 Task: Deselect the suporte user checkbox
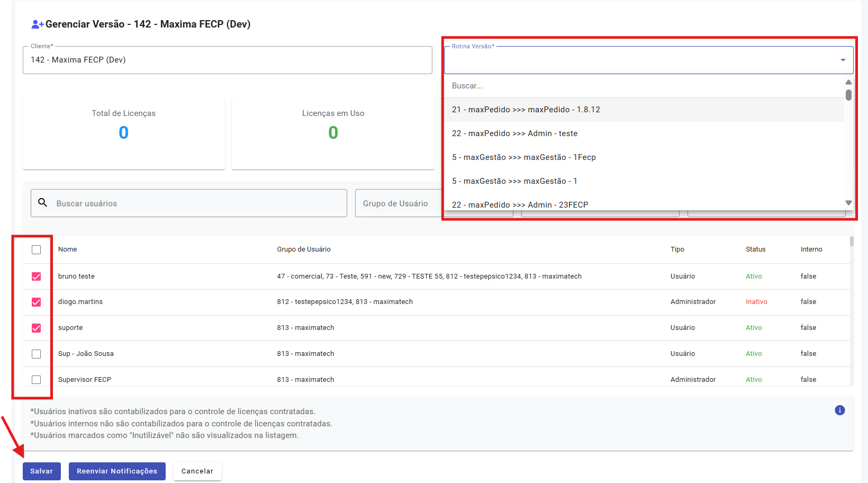[x=36, y=328]
